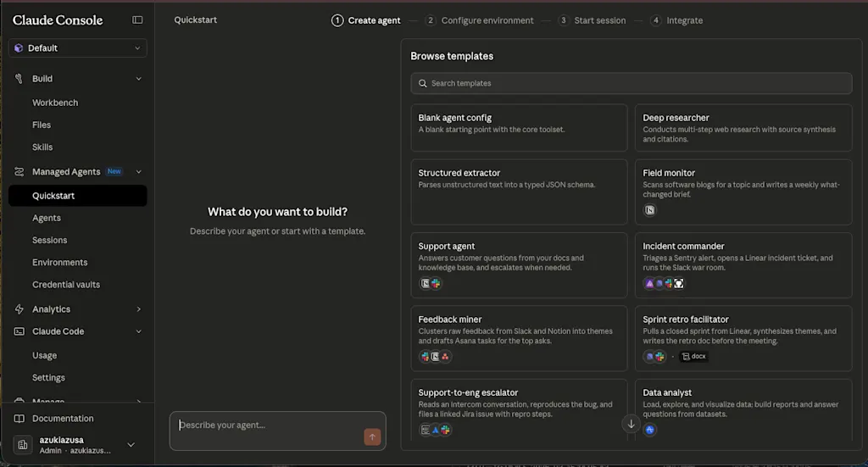Open the Workbench page
This screenshot has width=868, height=467.
[55, 103]
